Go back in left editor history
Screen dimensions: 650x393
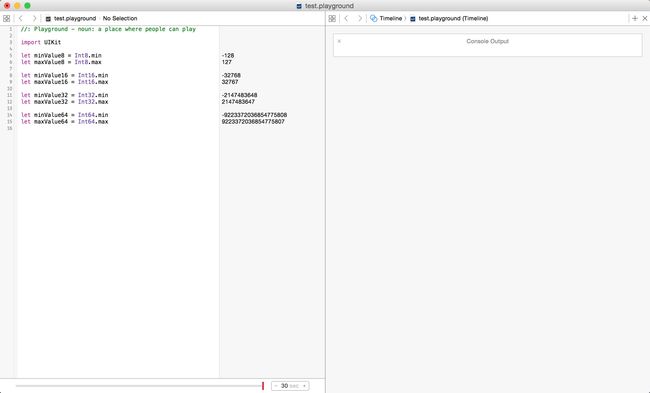click(21, 18)
